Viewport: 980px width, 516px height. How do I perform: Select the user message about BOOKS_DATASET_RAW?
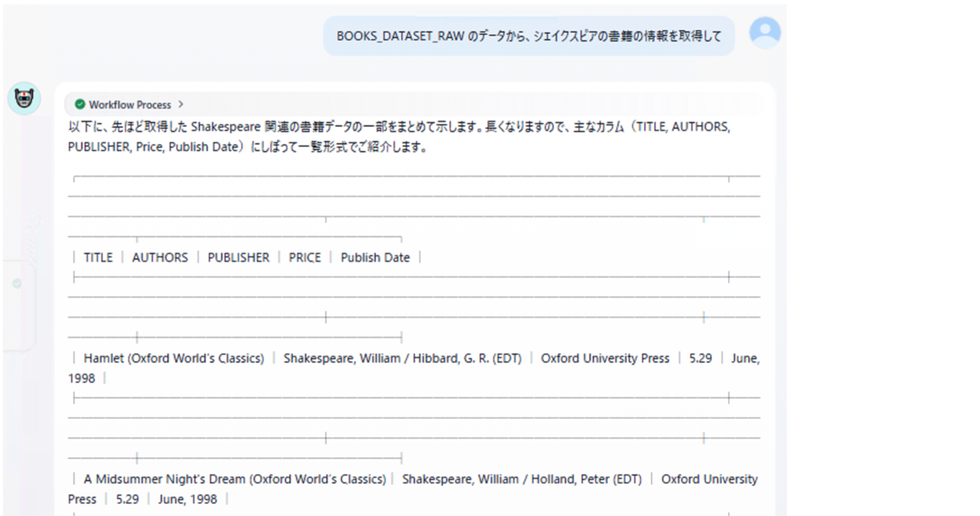[529, 37]
